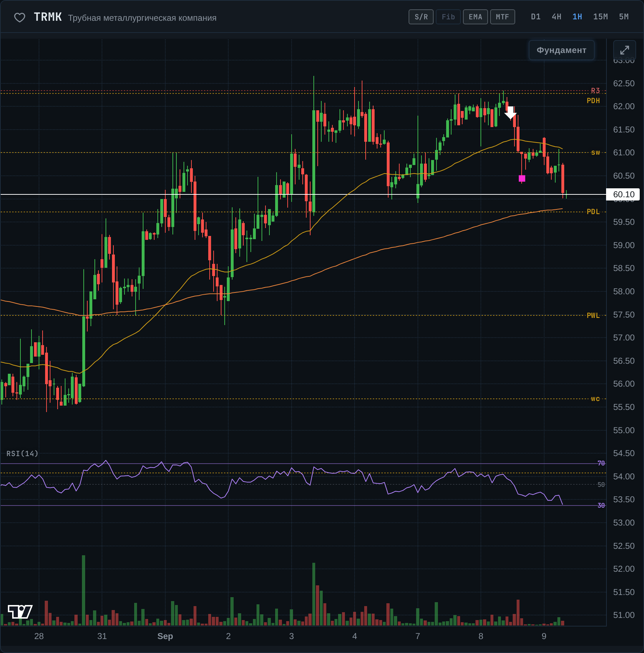Click the 62.50 price axis label

[x=624, y=83]
